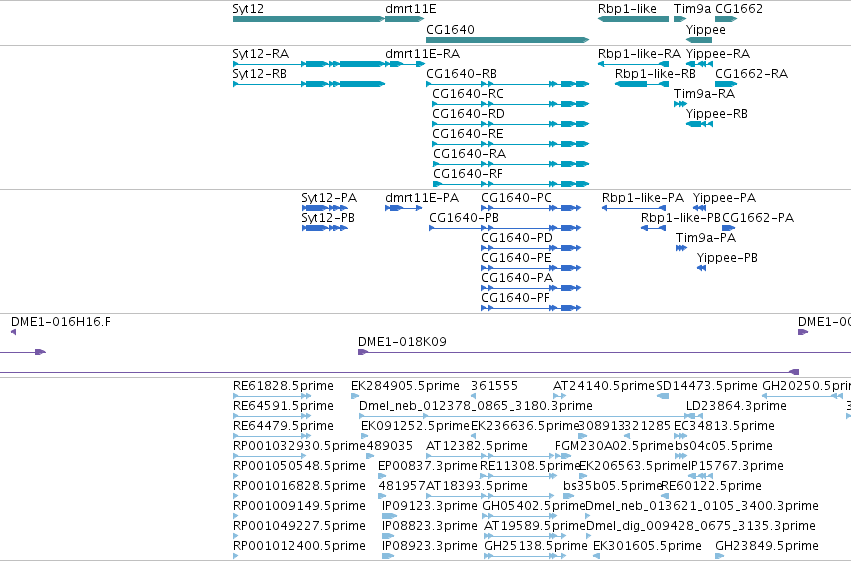The image size is (851, 561).
Task: Select the IP08923.3prime EST label
Action: tap(430, 546)
